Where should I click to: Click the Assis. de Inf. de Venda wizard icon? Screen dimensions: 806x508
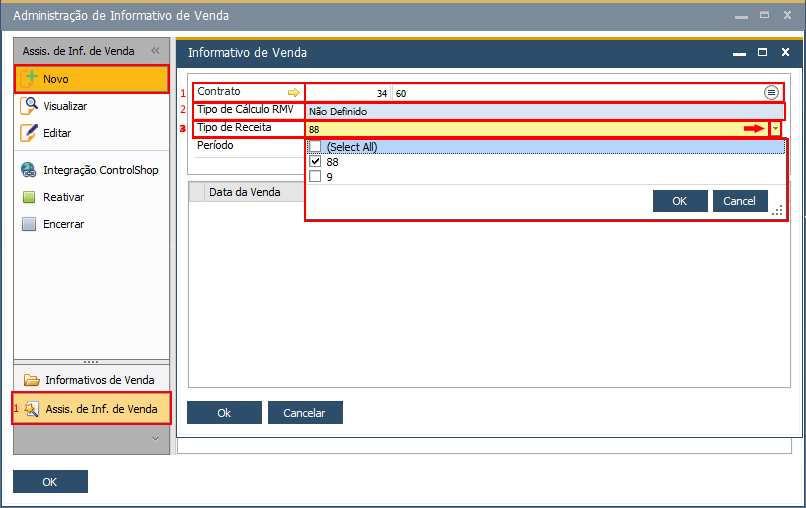click(32, 409)
